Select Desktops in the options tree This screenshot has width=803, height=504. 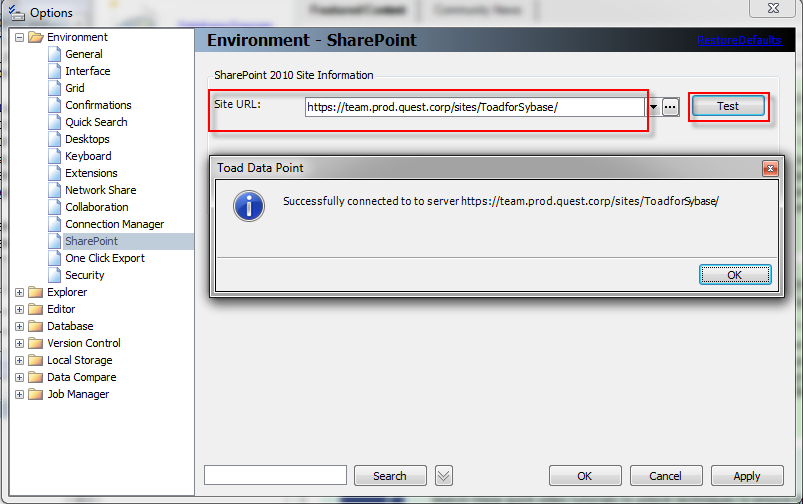[x=87, y=139]
